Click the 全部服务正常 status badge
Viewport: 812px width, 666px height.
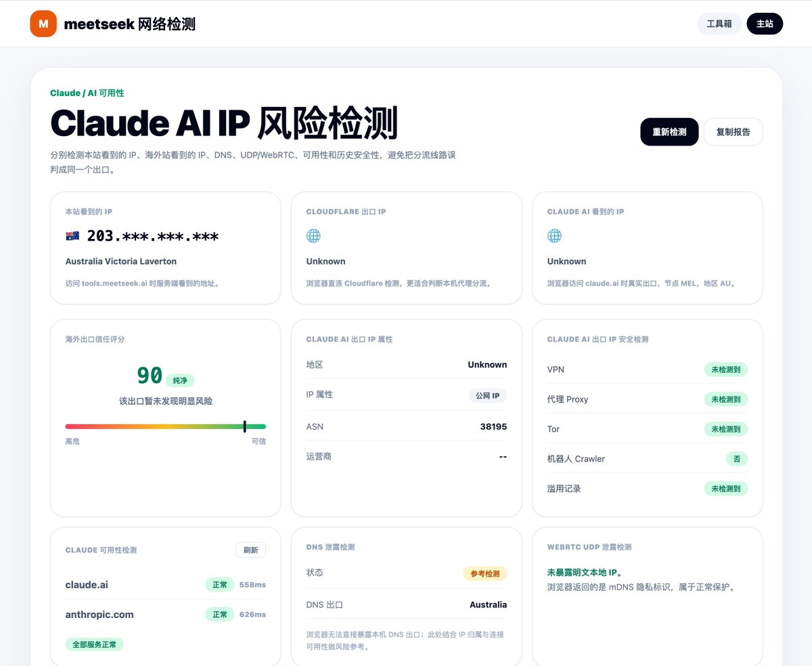point(95,644)
